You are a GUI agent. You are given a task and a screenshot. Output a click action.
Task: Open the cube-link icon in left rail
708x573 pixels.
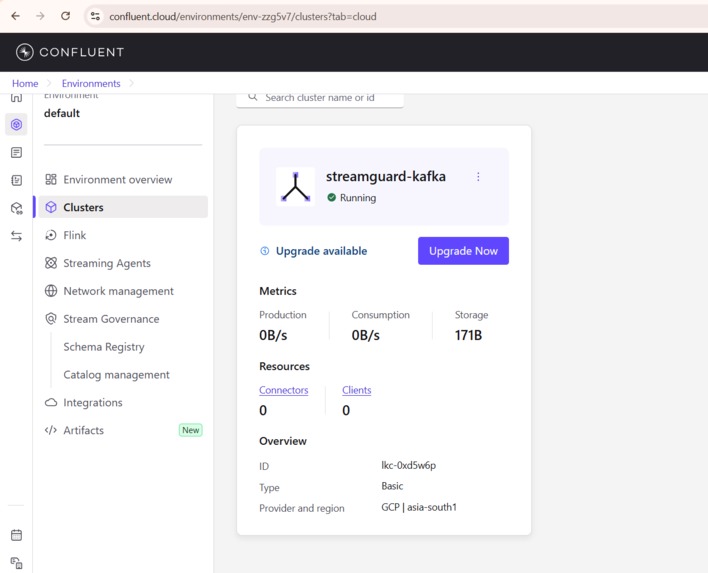[16, 208]
